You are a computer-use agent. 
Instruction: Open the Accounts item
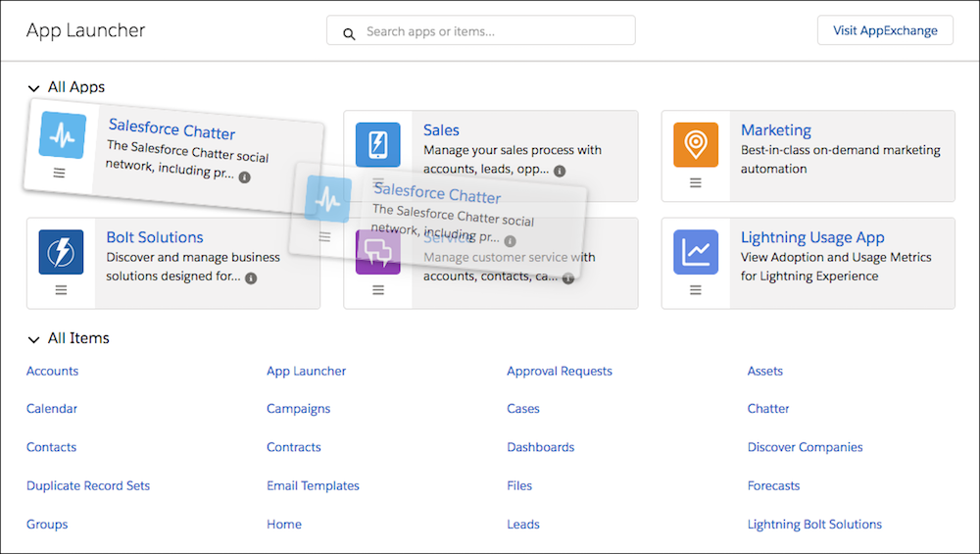pyautogui.click(x=53, y=371)
